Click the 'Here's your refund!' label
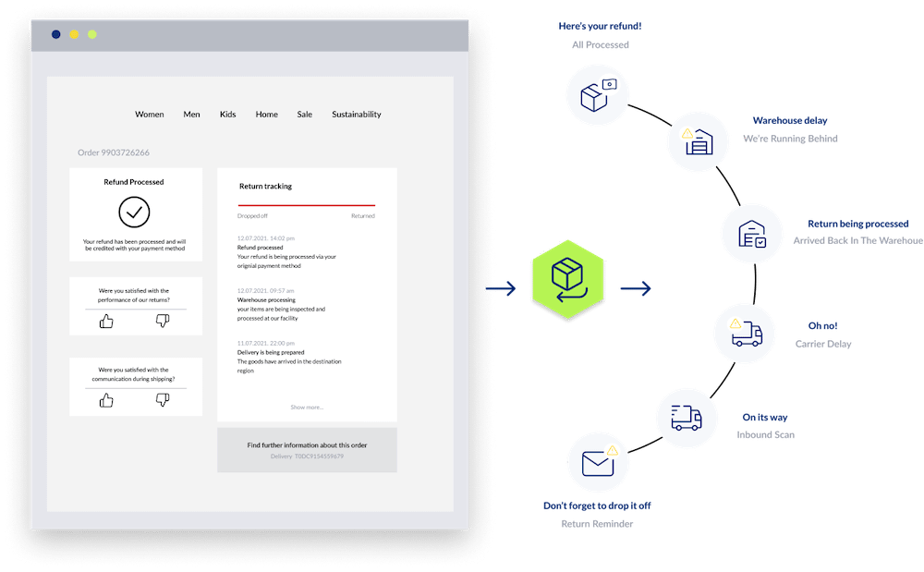 pyautogui.click(x=600, y=26)
